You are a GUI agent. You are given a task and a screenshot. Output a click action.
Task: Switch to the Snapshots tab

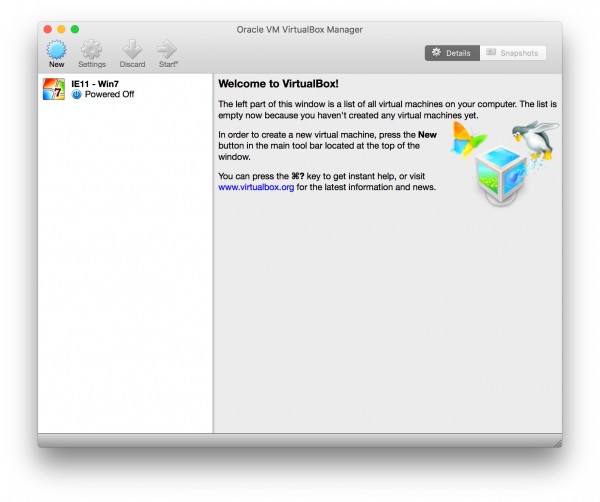pyautogui.click(x=513, y=53)
